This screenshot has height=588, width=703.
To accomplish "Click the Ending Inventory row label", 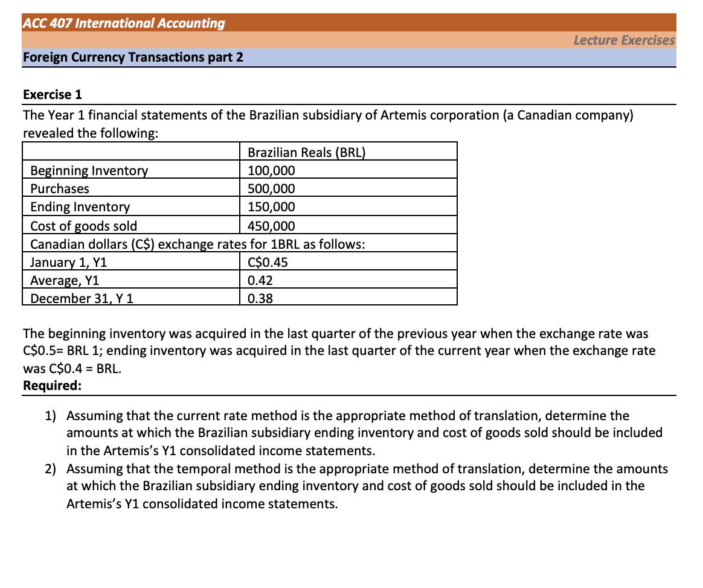I will [x=80, y=206].
